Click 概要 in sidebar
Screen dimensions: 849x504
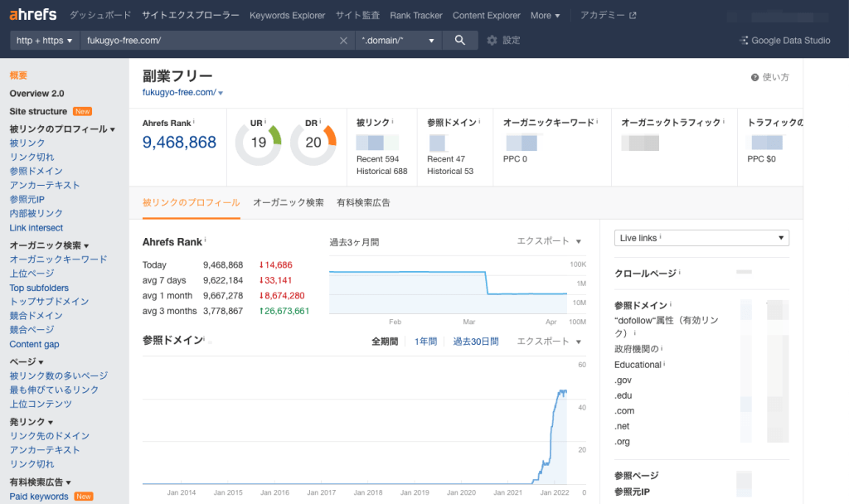(18, 75)
